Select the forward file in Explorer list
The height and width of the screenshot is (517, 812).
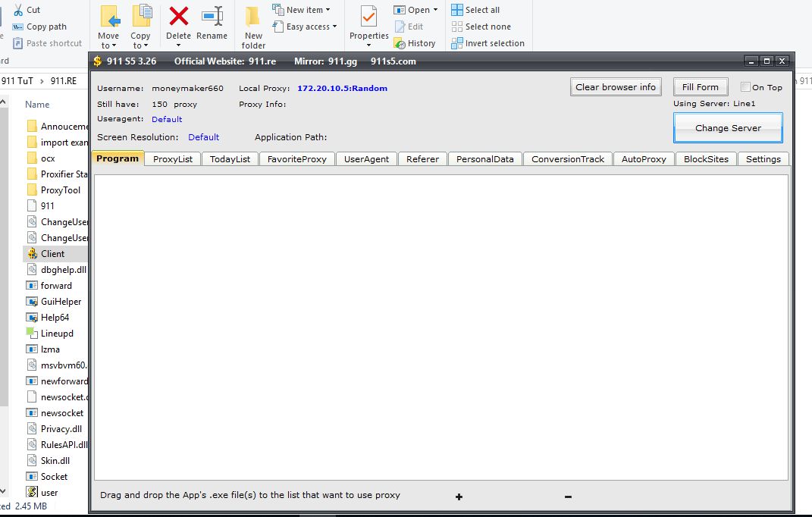click(x=56, y=286)
